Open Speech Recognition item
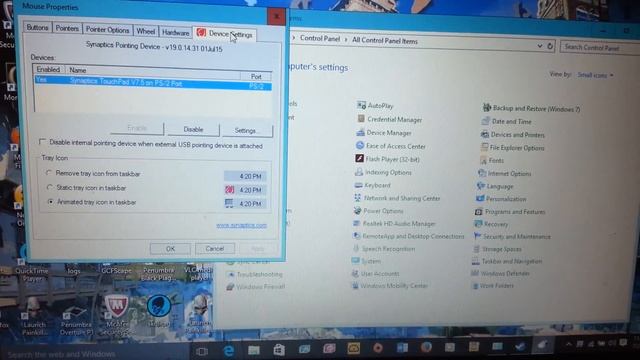Screen dimensions: 640x360 [384, 249]
